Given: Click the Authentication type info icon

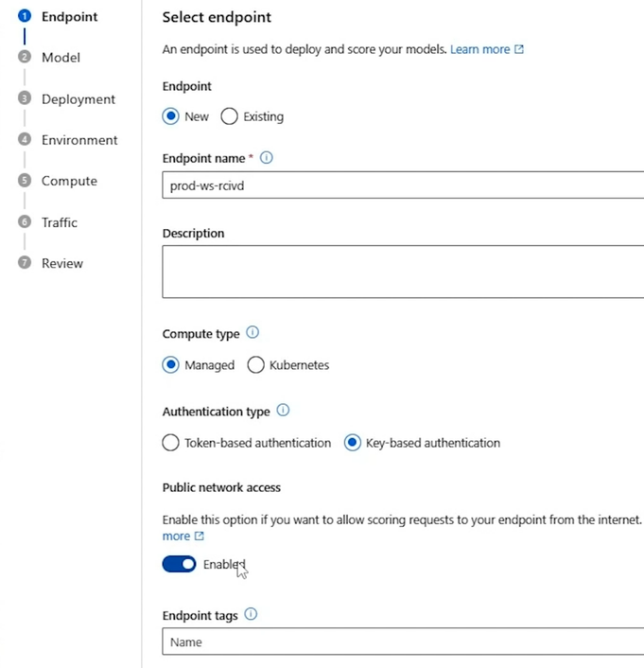Looking at the screenshot, I should pos(283,411).
